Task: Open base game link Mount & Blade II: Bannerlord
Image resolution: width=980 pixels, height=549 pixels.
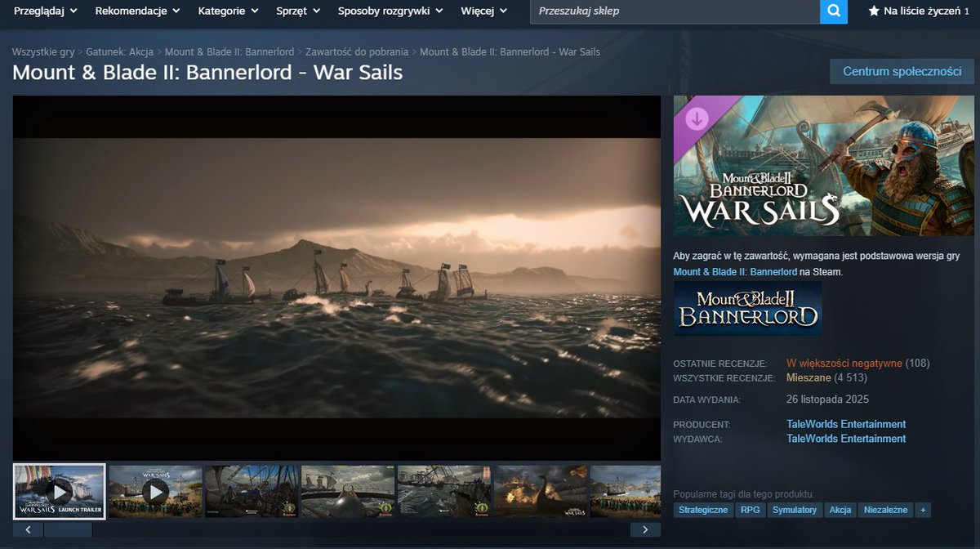Action: (735, 271)
